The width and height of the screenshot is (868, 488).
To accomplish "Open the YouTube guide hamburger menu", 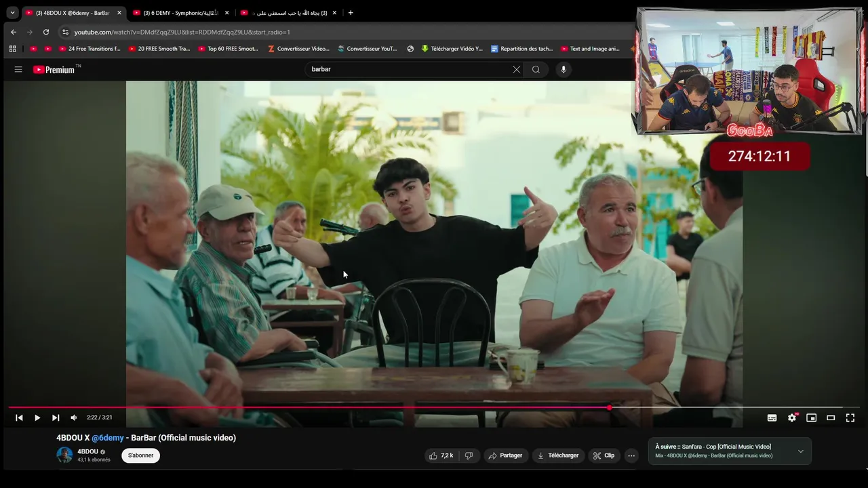I will click(18, 69).
